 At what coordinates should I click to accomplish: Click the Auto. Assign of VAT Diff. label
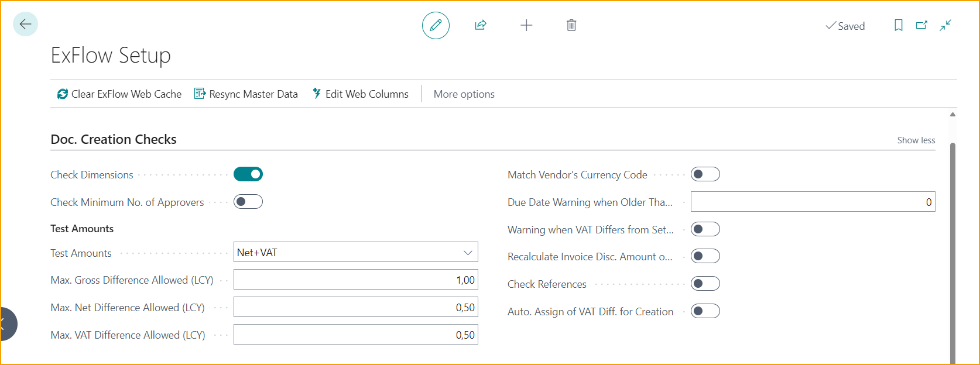[590, 312]
